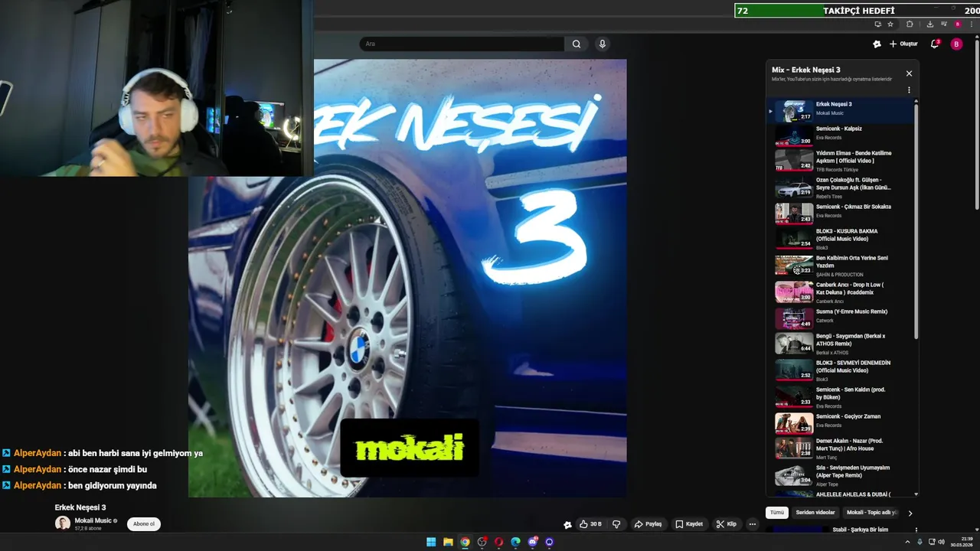Open Chrome extensions puzzle icon
Screen dimensions: 980x551
click(910, 24)
